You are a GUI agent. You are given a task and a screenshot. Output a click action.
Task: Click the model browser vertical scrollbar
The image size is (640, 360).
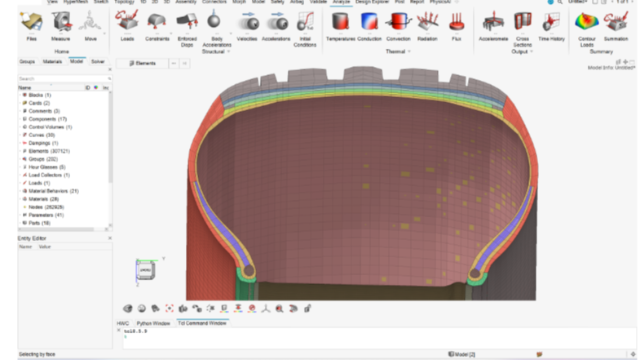pos(110,137)
